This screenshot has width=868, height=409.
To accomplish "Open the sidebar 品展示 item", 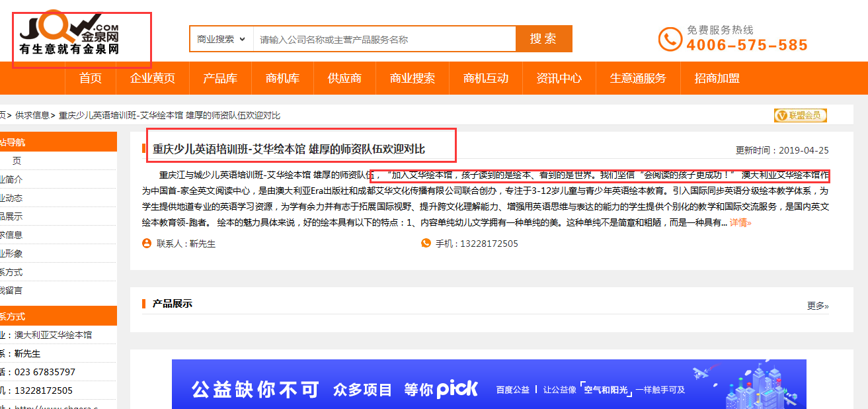I will (11, 216).
